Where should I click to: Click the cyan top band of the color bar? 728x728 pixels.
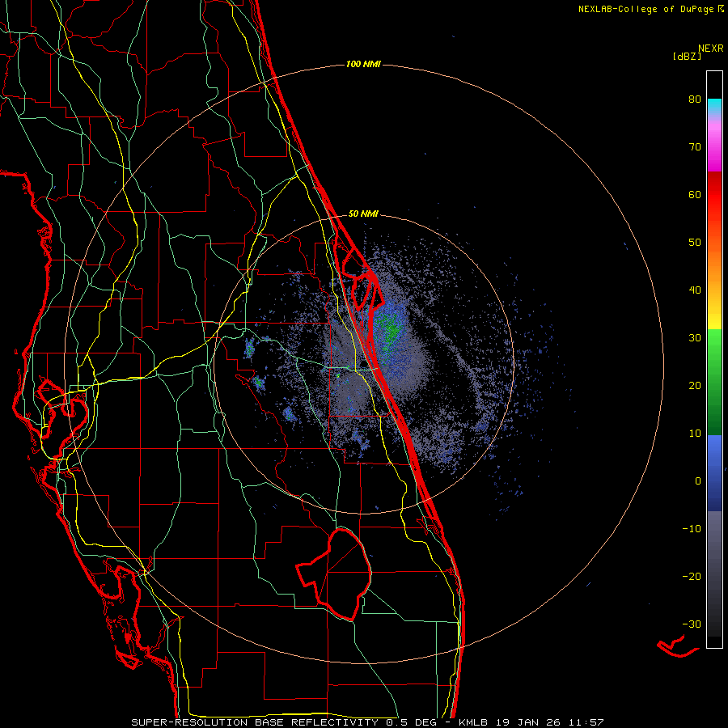[714, 108]
